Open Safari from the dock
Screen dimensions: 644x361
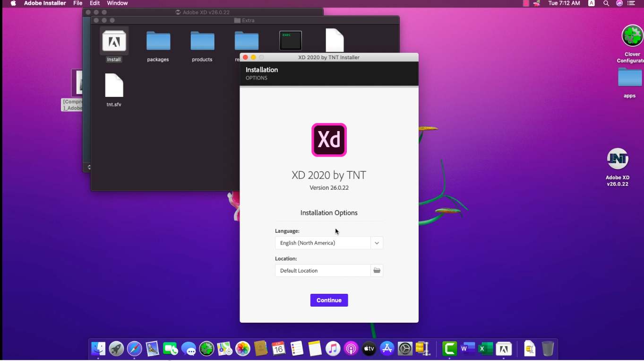pos(134,349)
